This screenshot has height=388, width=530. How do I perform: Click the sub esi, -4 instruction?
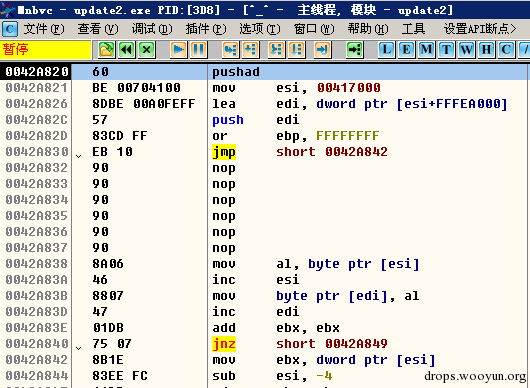272,376
